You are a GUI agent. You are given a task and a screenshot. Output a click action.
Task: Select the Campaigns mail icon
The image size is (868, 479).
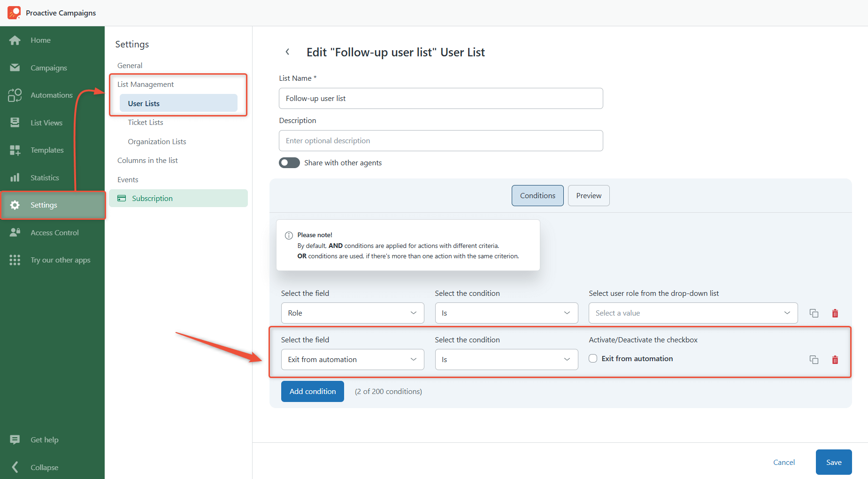(x=15, y=68)
